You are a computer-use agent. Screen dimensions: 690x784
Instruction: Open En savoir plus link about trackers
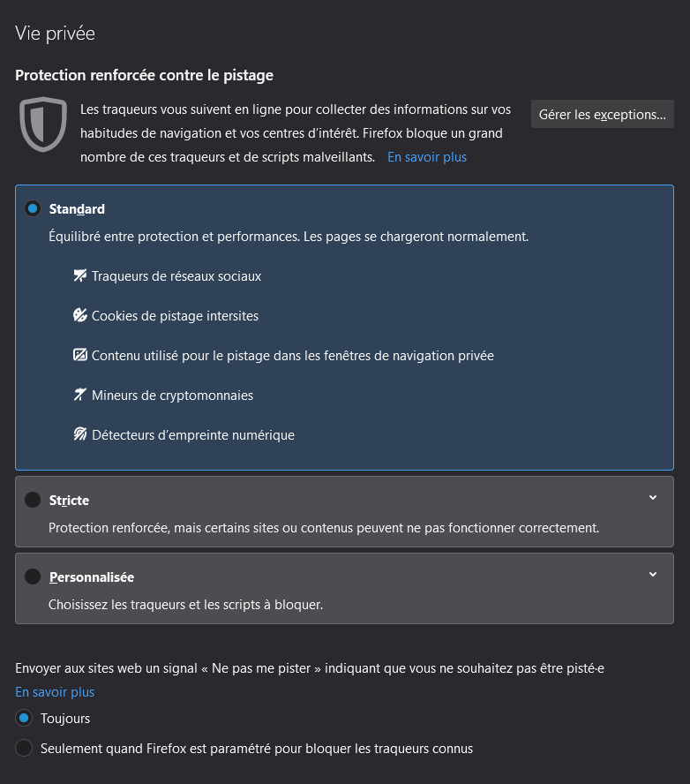coord(427,157)
